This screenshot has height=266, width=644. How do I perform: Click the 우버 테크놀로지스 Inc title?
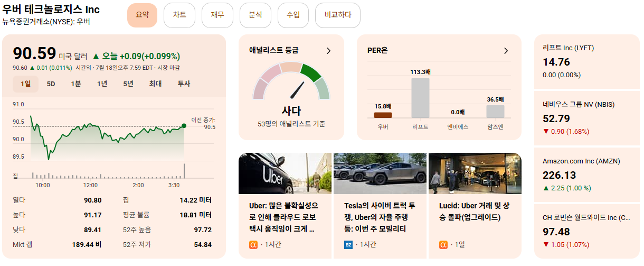pyautogui.click(x=51, y=10)
